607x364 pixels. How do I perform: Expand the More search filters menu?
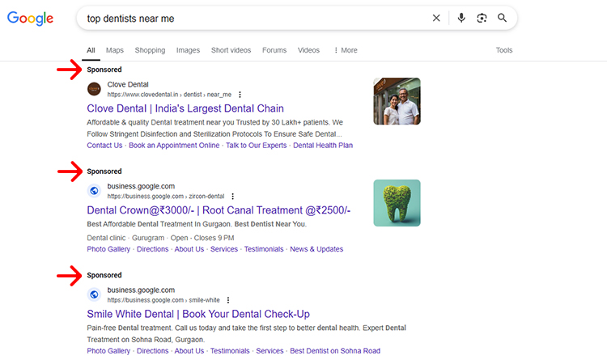point(346,50)
